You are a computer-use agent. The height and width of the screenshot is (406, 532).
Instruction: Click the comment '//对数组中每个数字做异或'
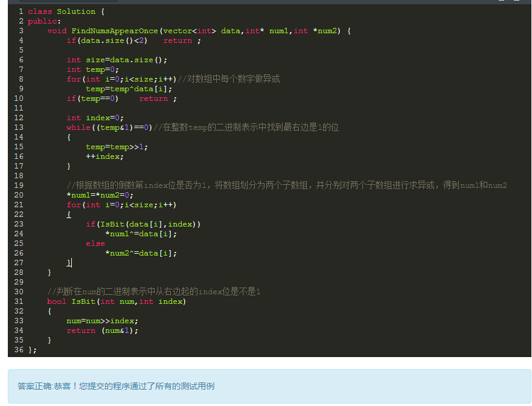[x=229, y=79]
